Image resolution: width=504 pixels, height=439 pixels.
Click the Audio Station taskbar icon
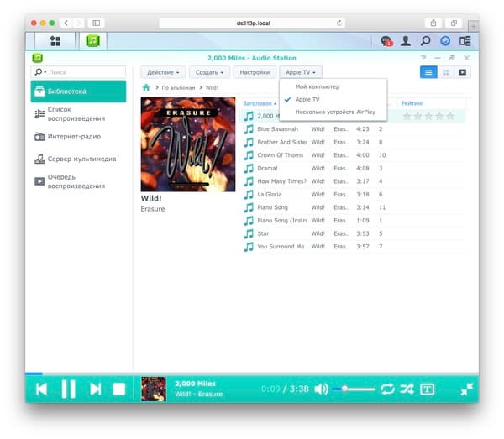(x=92, y=41)
